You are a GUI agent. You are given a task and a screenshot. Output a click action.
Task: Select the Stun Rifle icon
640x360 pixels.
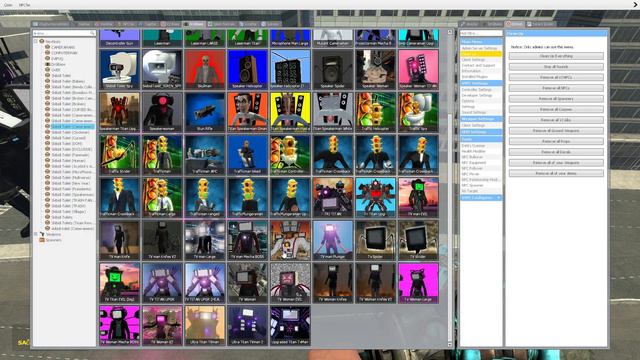[205, 112]
